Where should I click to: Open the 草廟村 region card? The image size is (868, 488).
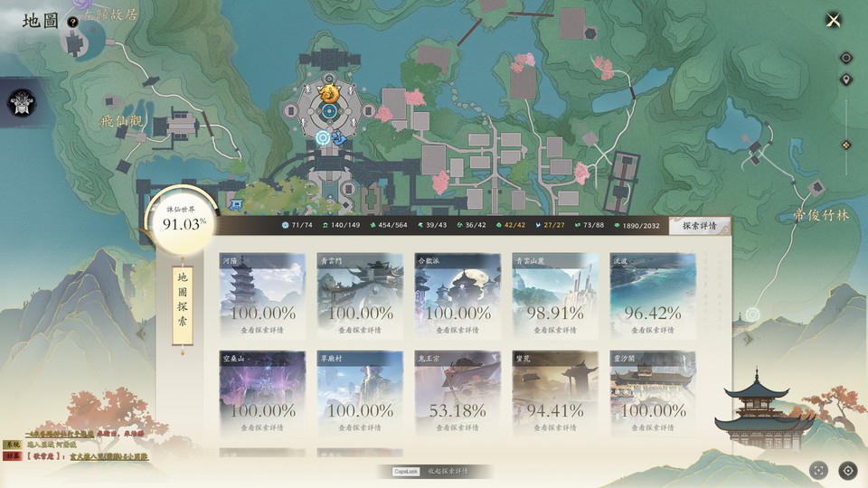(360, 393)
